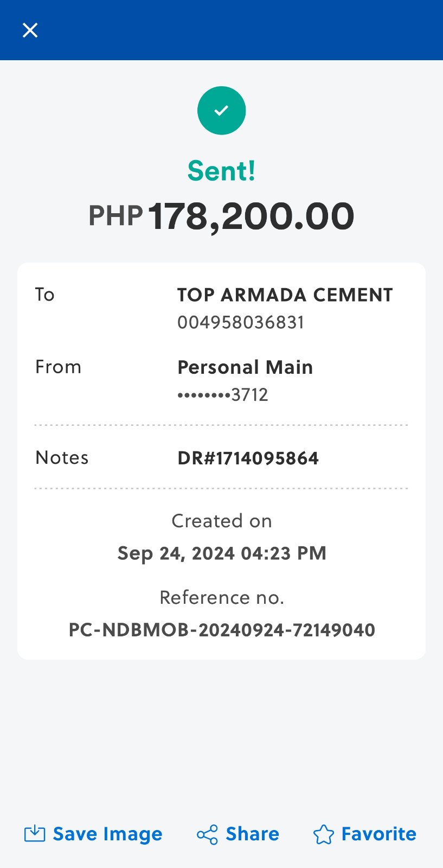Tap the green success checkmark icon
Viewport: 443px width, 868px height.
click(x=221, y=111)
